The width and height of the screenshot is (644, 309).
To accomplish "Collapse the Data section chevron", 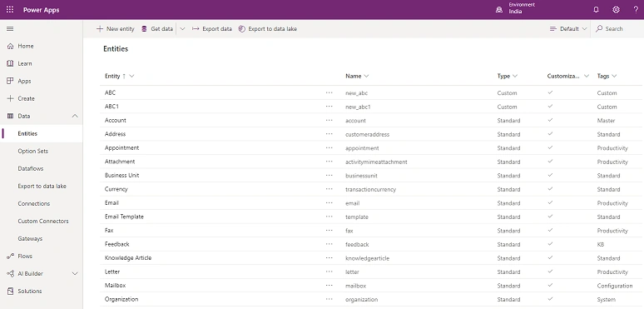I will click(75, 116).
